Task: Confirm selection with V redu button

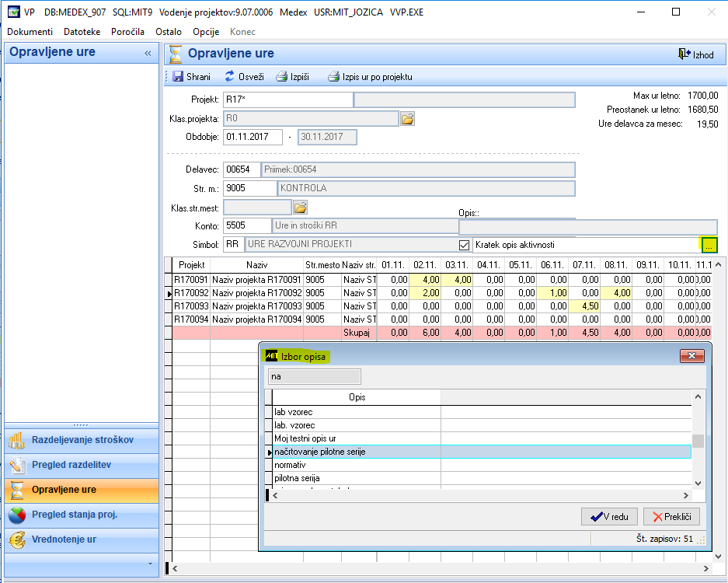Action: click(609, 516)
